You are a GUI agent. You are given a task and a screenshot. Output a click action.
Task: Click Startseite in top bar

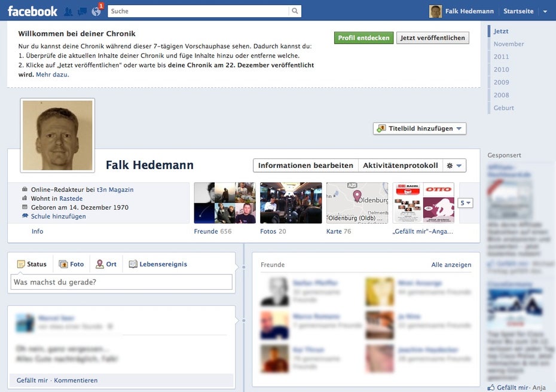click(518, 11)
